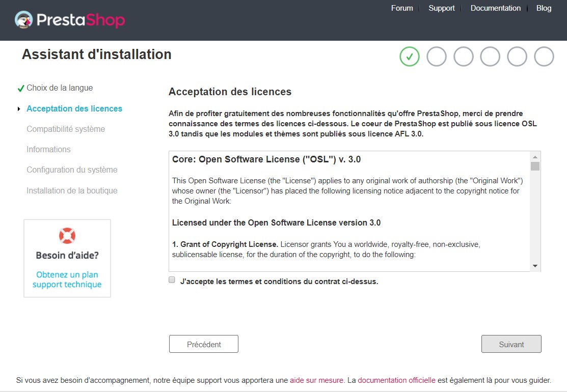
Task: Select the completed first step circle
Action: pyautogui.click(x=410, y=57)
